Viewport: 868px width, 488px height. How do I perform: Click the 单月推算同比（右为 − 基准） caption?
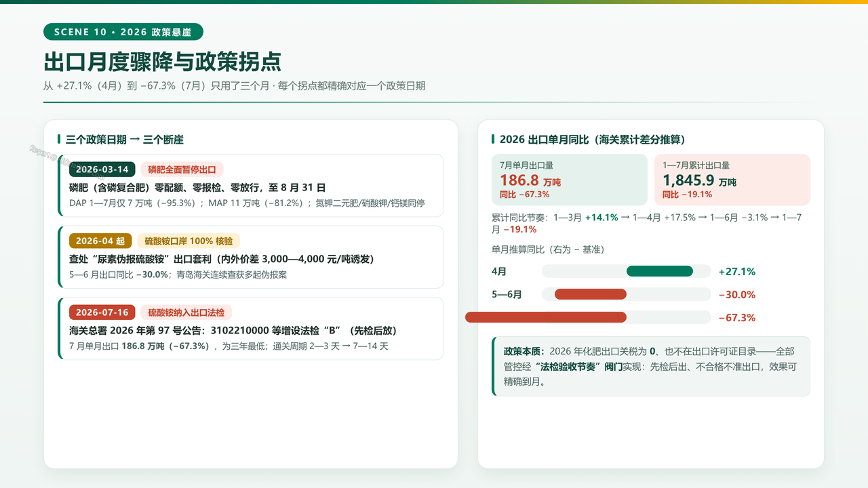coord(548,249)
